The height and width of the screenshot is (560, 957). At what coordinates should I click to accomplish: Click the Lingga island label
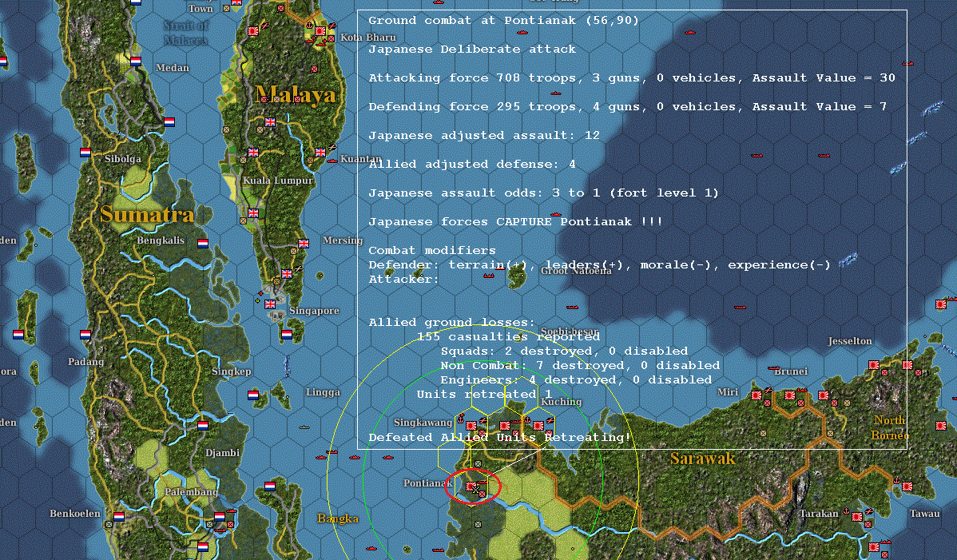point(323,392)
